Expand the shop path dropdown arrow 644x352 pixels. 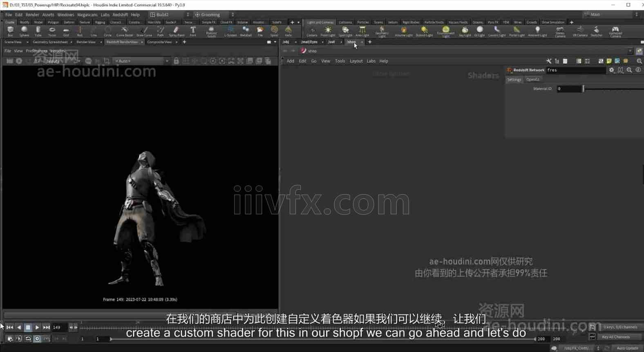tap(630, 51)
